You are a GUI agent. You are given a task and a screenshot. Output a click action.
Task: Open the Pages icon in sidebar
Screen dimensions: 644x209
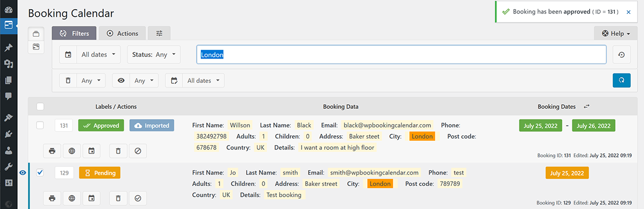click(9, 81)
